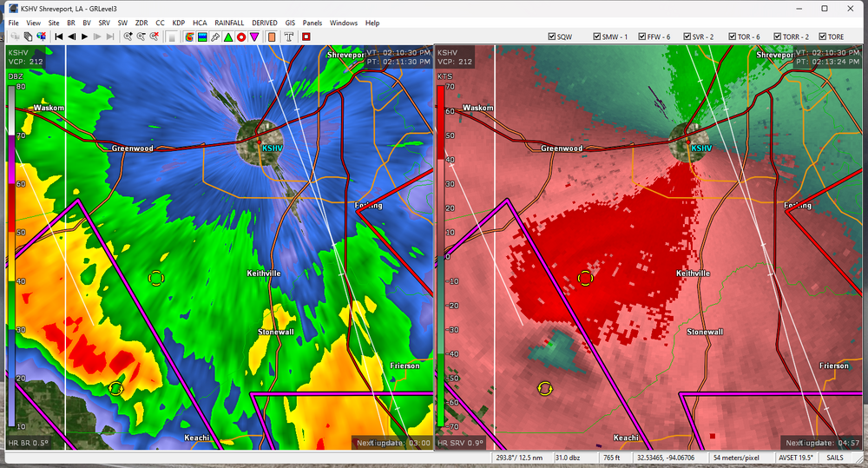
Task: Click the red circle marker icon
Action: click(240, 36)
